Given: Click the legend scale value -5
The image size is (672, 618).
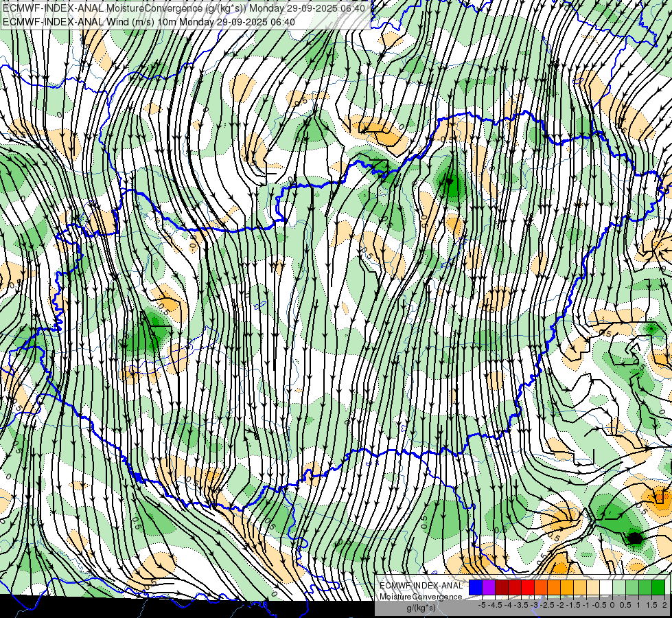Looking at the screenshot, I should (482, 605).
